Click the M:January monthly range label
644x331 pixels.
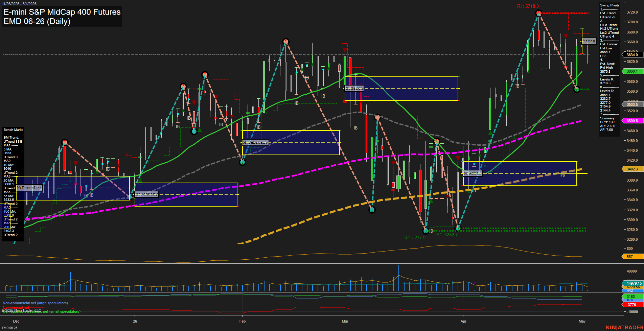146,194
